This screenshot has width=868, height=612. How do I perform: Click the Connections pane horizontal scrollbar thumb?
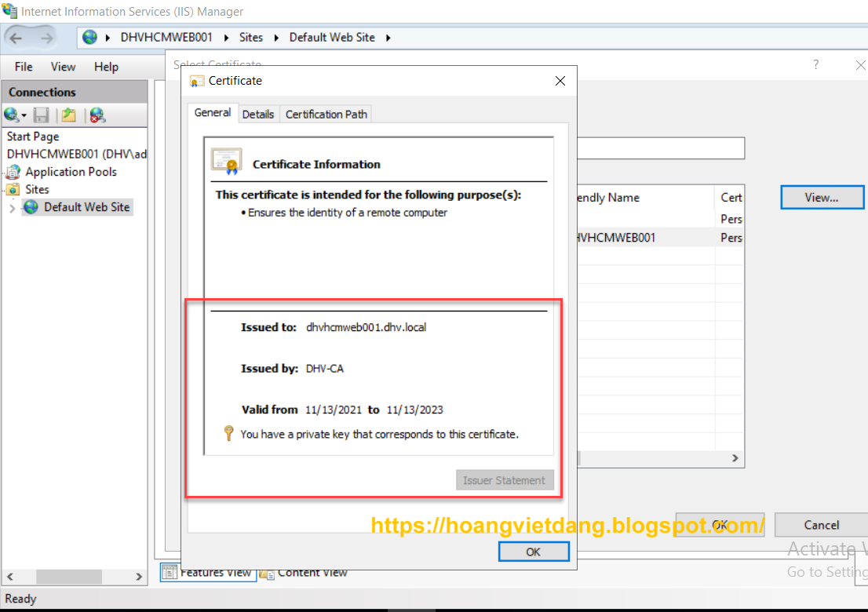click(68, 577)
